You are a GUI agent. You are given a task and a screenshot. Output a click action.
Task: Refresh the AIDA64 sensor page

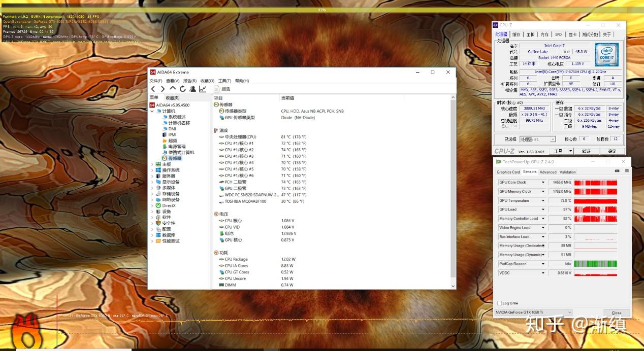(183, 89)
